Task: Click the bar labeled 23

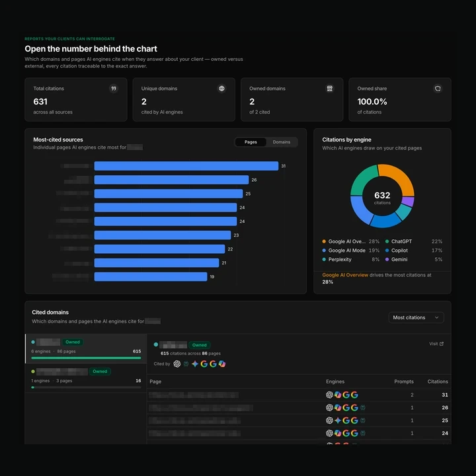Action: click(x=163, y=235)
